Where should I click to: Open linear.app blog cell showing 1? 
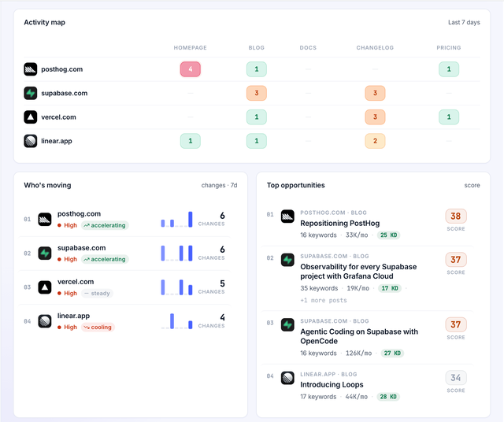pos(257,141)
